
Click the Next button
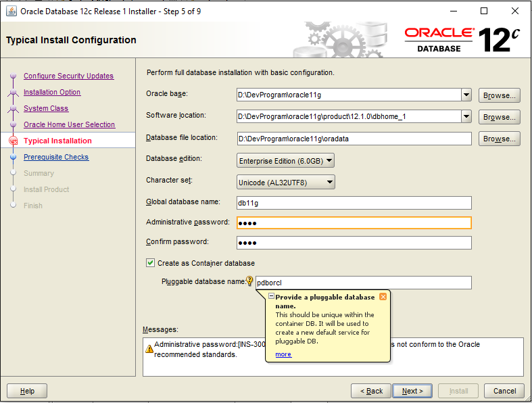pos(412,391)
